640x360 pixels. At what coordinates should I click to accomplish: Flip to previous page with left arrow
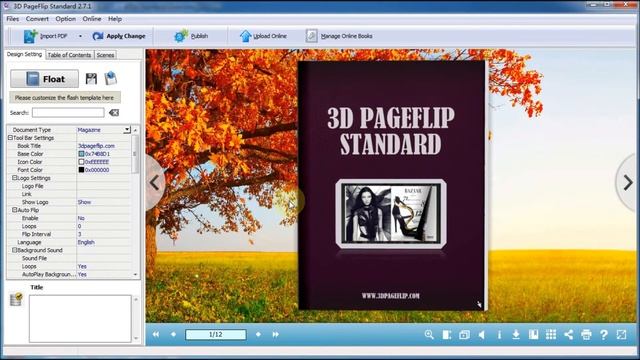click(154, 182)
